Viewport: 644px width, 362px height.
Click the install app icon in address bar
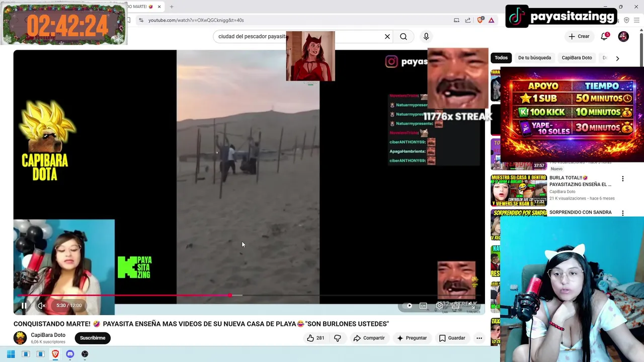[x=456, y=20]
